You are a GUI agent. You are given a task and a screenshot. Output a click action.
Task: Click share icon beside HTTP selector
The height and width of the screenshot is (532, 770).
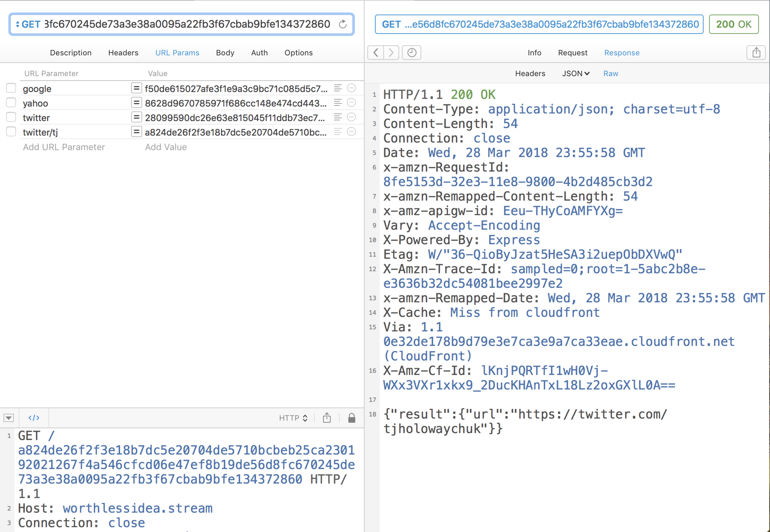pyautogui.click(x=327, y=418)
